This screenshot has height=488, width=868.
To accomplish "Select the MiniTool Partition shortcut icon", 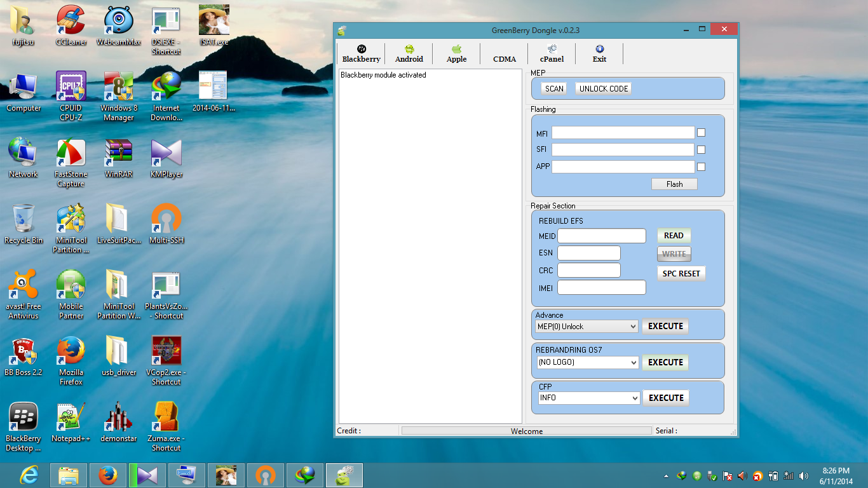I will [71, 228].
